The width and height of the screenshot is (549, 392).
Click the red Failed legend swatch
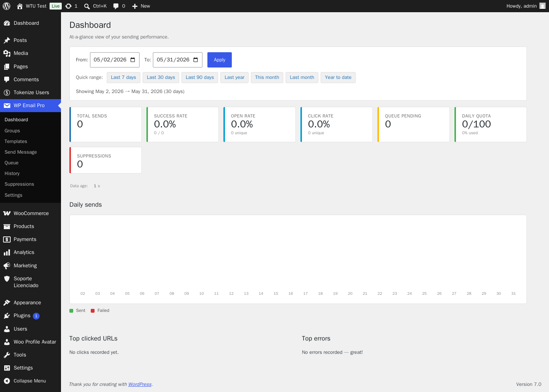[93, 311]
